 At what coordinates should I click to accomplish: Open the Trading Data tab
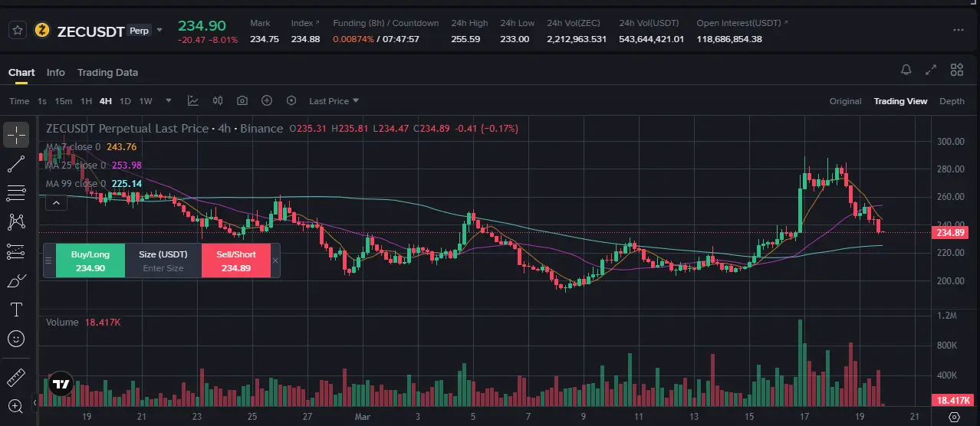(107, 72)
